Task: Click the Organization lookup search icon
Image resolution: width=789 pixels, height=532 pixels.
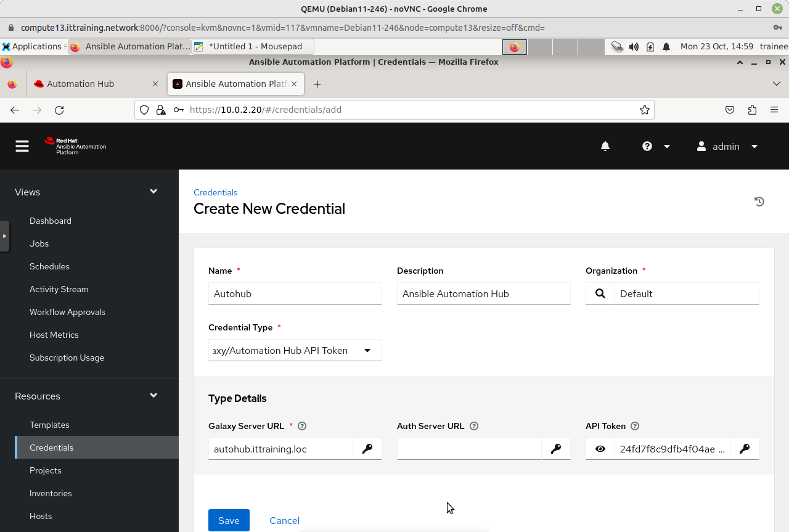Action: click(x=600, y=293)
